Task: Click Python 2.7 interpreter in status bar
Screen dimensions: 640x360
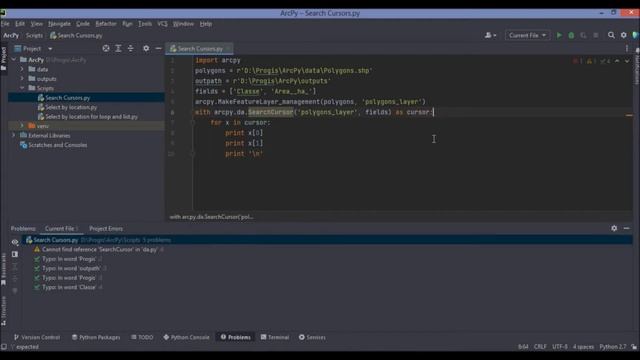Action: (613, 347)
